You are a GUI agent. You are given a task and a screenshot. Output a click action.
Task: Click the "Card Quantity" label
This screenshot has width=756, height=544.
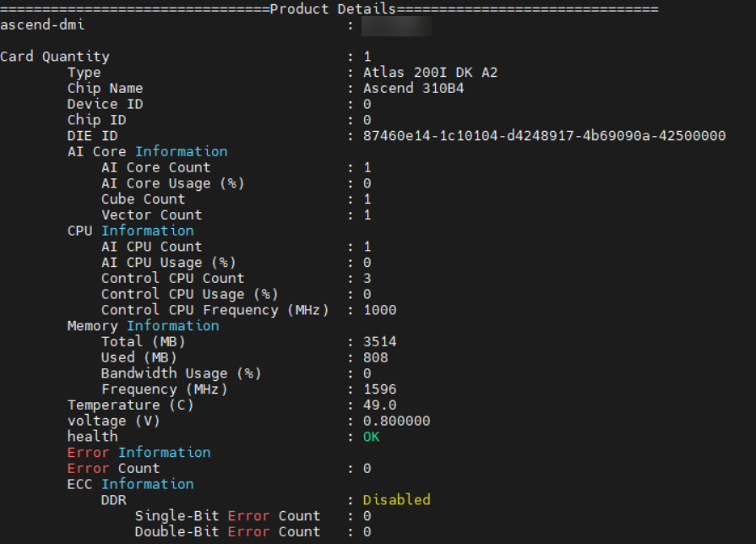(55, 57)
